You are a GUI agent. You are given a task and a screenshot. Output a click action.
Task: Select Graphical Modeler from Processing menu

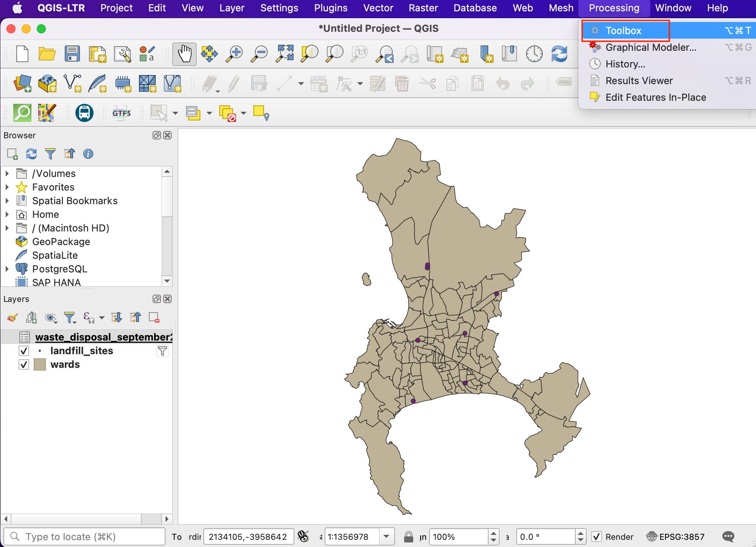(x=650, y=47)
